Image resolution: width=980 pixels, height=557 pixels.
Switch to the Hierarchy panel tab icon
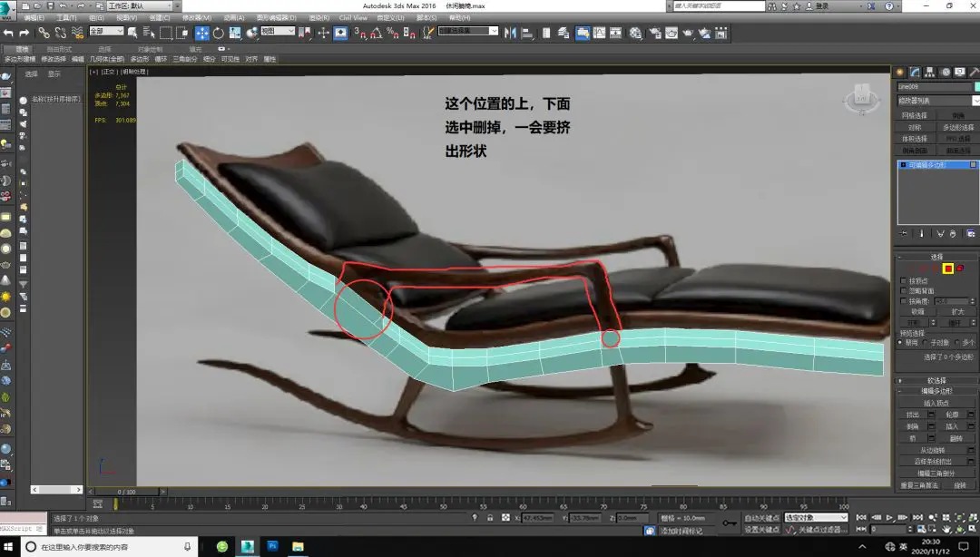(930, 73)
